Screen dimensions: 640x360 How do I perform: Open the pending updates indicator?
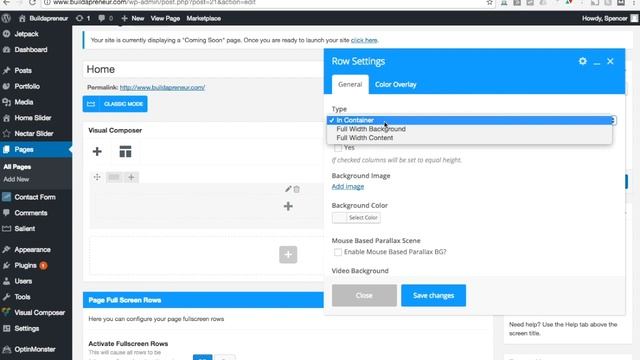pos(83,18)
